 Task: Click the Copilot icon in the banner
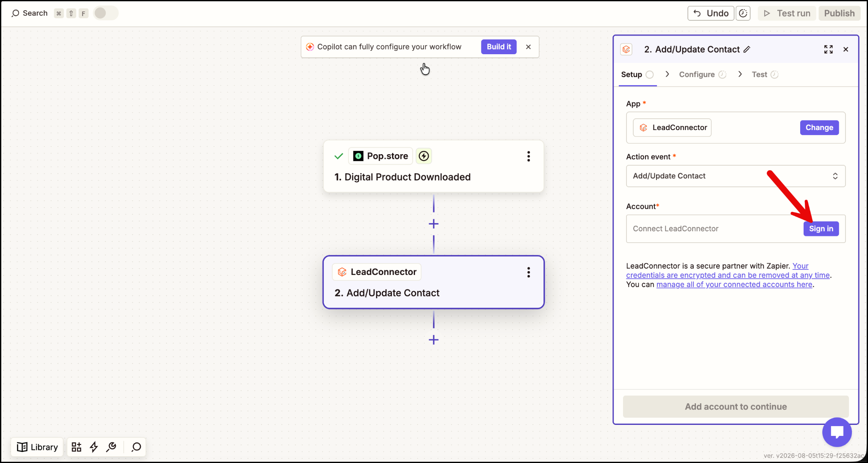click(x=310, y=47)
